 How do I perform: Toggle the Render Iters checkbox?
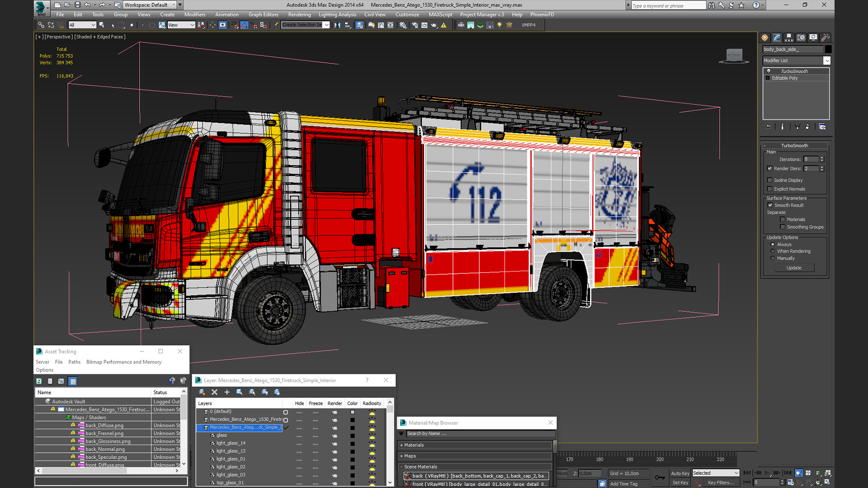pyautogui.click(x=770, y=169)
